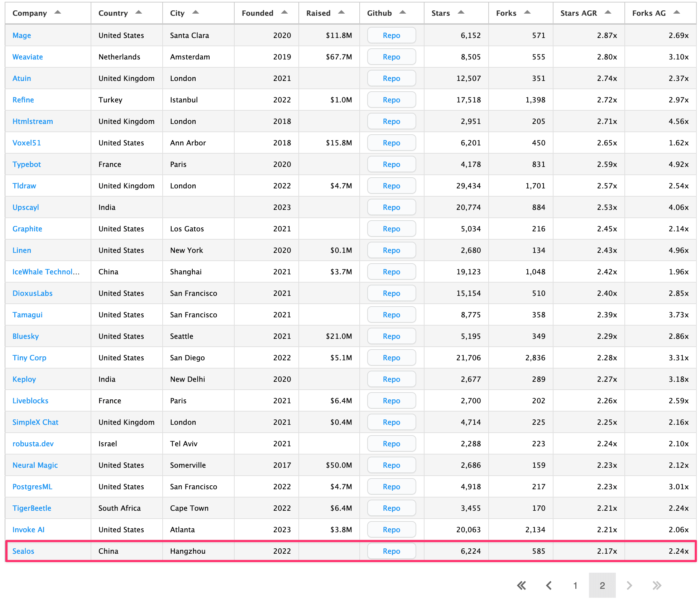The image size is (700, 601).
Task: Sort by Stars AGR column arrow
Action: (608, 13)
